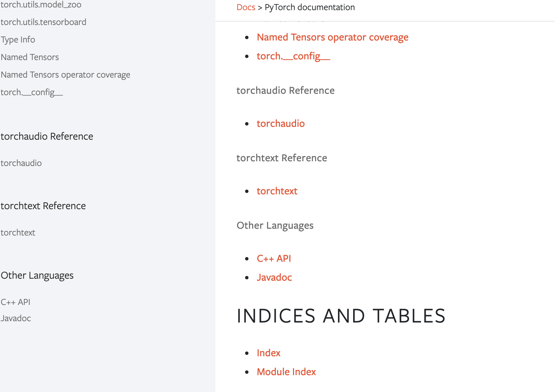This screenshot has height=392, width=555.
Task: Open torch.__config__ link in main content
Action: click(293, 56)
